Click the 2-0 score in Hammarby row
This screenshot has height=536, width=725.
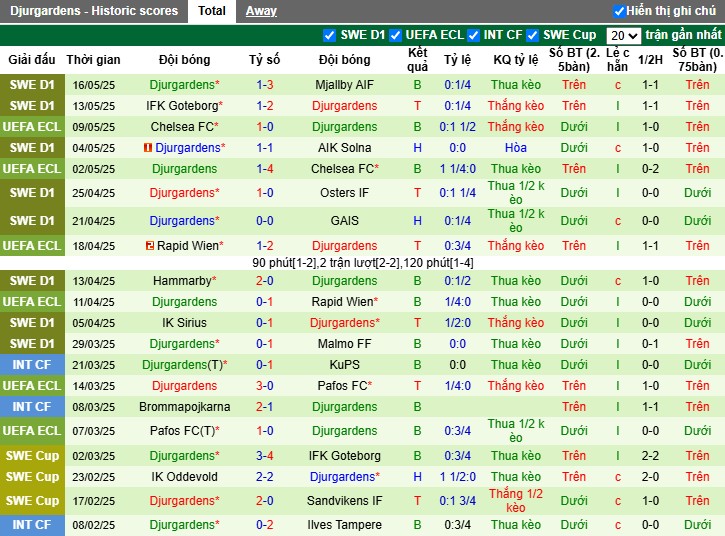pos(265,281)
